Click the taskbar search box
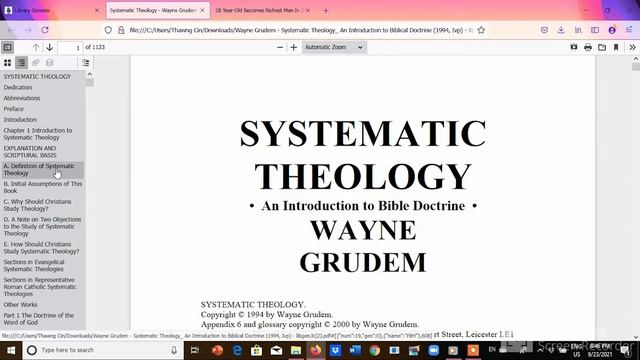Viewport: 640px width, 360px height. (x=102, y=350)
